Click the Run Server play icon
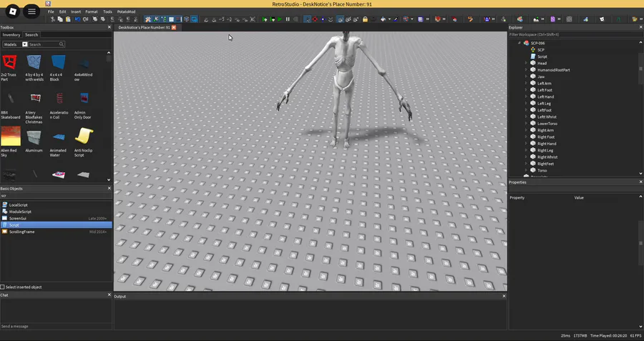The width and height of the screenshot is (644, 341). [x=273, y=19]
